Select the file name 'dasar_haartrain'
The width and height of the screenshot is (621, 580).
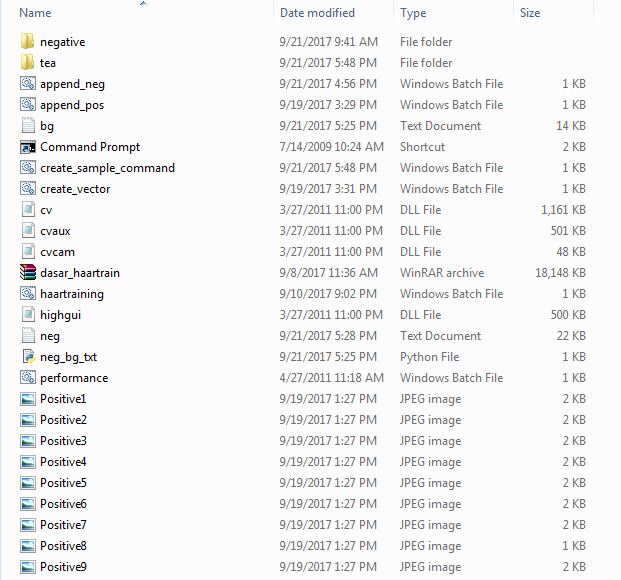coord(80,273)
